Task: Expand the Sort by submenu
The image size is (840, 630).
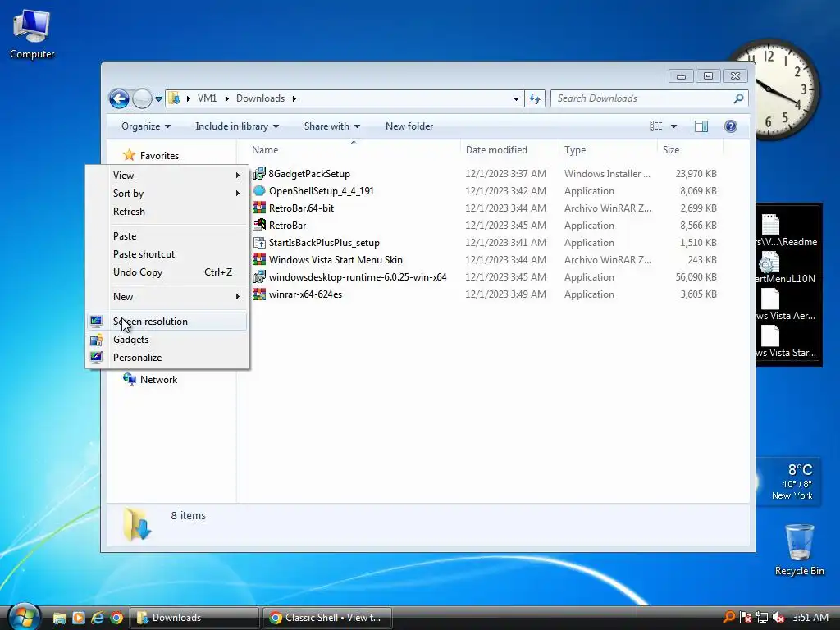Action: click(x=167, y=194)
